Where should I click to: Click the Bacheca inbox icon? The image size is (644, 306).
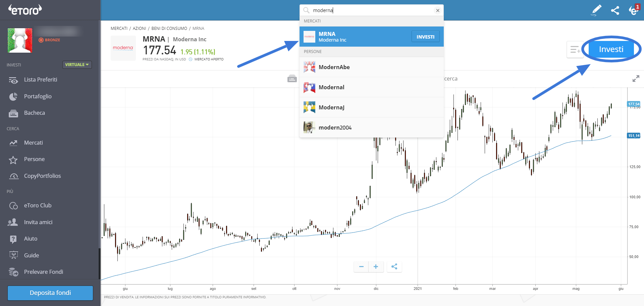pyautogui.click(x=13, y=113)
